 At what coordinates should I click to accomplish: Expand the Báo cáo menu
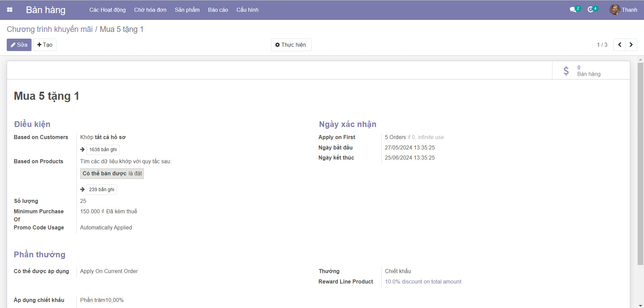(x=218, y=10)
